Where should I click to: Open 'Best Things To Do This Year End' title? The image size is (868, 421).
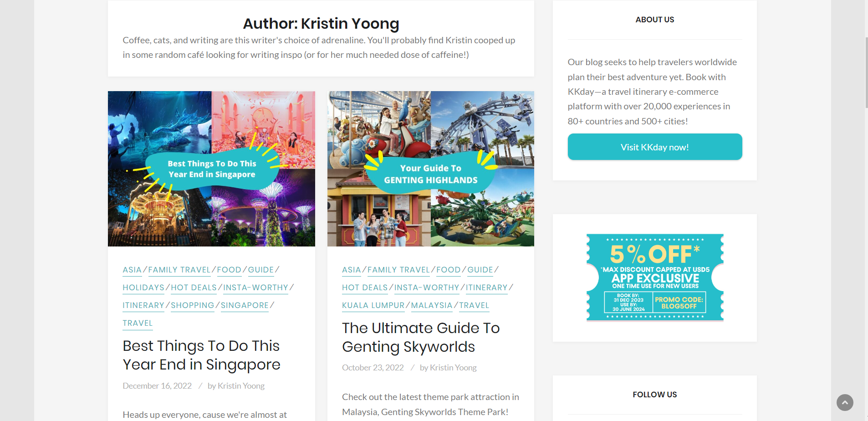[201, 355]
